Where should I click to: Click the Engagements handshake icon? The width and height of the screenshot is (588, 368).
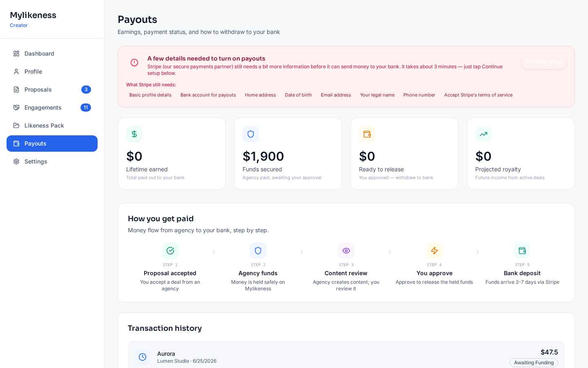[16, 108]
